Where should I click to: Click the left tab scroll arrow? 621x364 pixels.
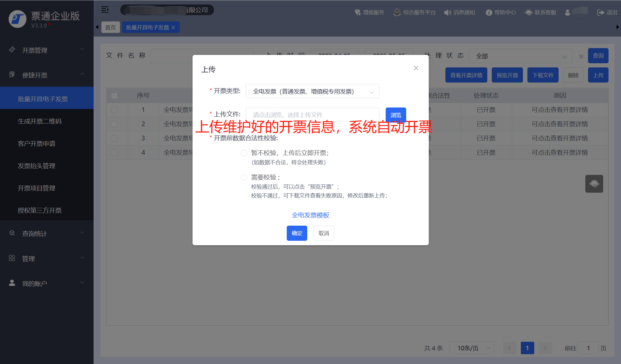click(97, 27)
